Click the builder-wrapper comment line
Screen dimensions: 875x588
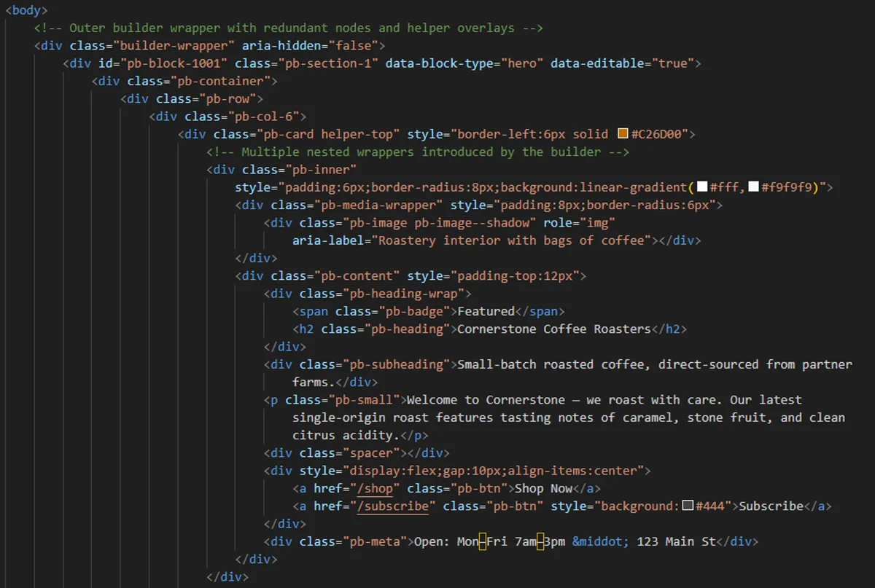(292, 28)
